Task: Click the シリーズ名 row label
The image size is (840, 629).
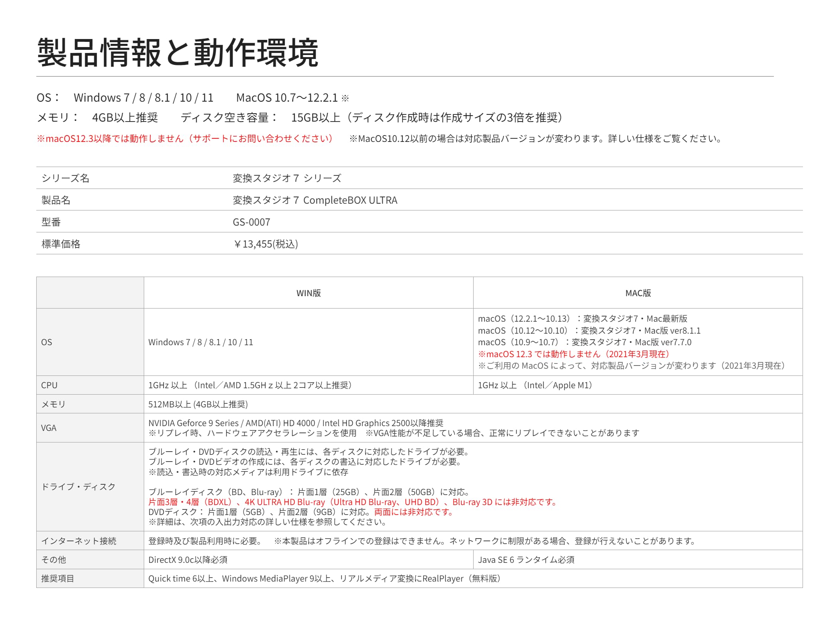Action: coord(65,178)
